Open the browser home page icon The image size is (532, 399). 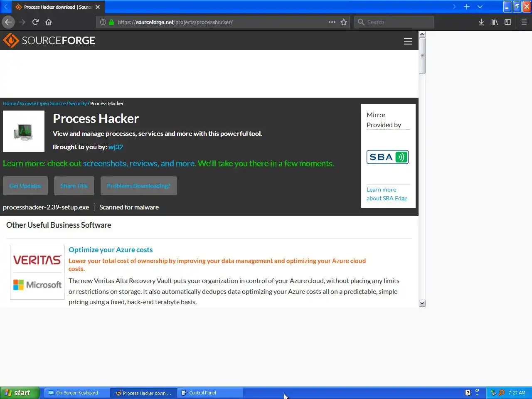[x=49, y=22]
